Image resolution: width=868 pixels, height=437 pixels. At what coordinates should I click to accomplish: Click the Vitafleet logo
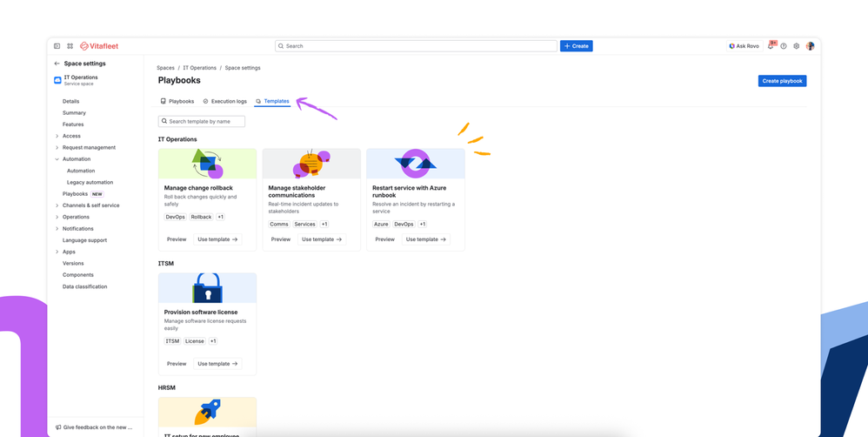[99, 46]
